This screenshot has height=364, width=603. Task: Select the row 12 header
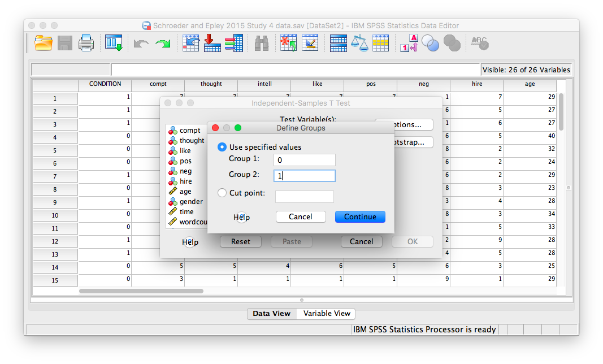point(55,241)
